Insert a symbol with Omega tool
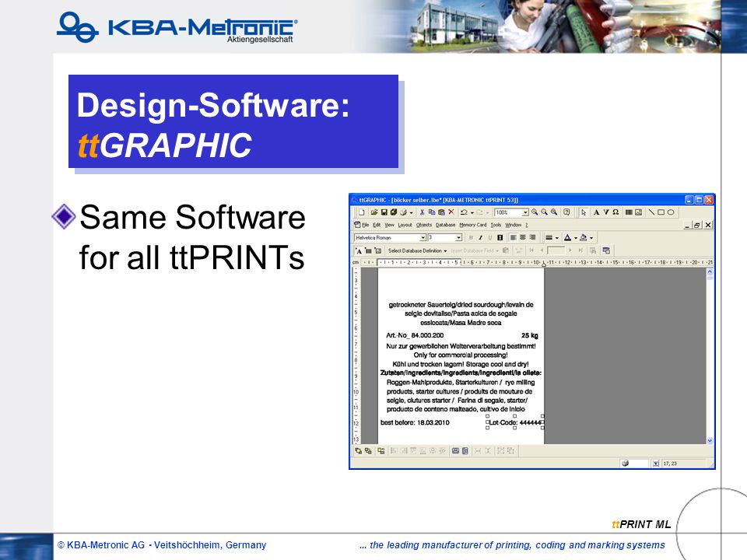Image resolution: width=747 pixels, height=560 pixels. [x=615, y=212]
